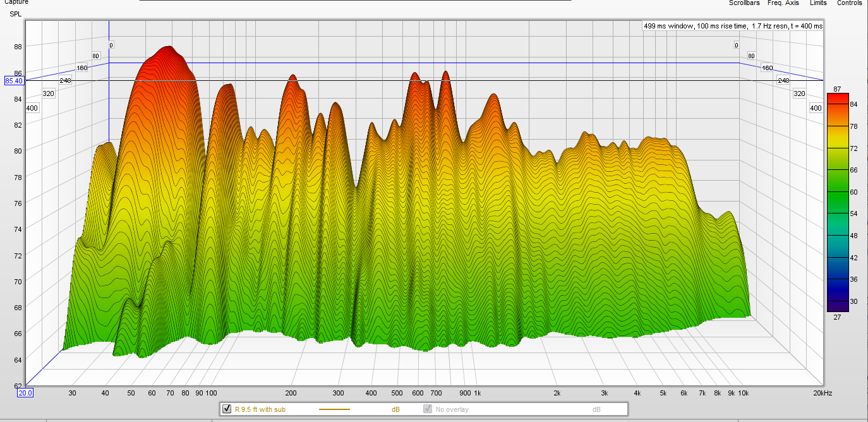Click the SPL vertical axis label
This screenshot has width=868, height=422.
pos(15,13)
